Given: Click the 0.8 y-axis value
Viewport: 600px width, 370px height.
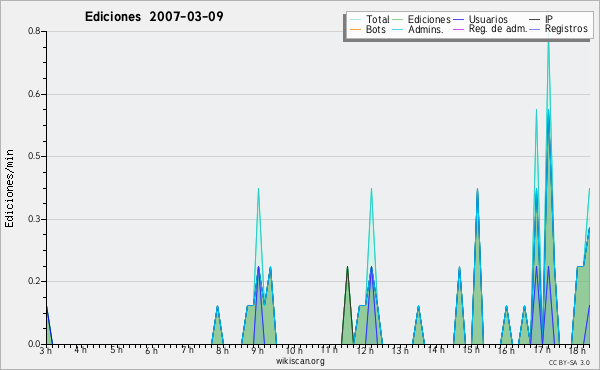Looking at the screenshot, I should (34, 31).
